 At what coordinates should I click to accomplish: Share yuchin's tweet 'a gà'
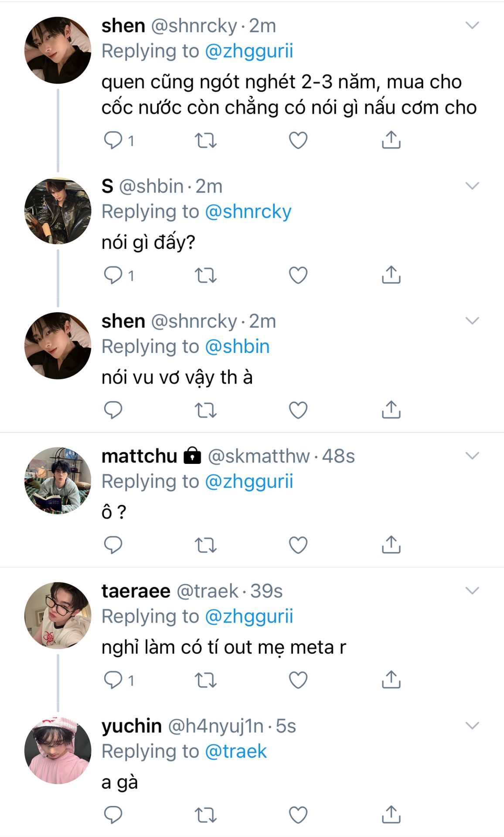[x=391, y=814]
